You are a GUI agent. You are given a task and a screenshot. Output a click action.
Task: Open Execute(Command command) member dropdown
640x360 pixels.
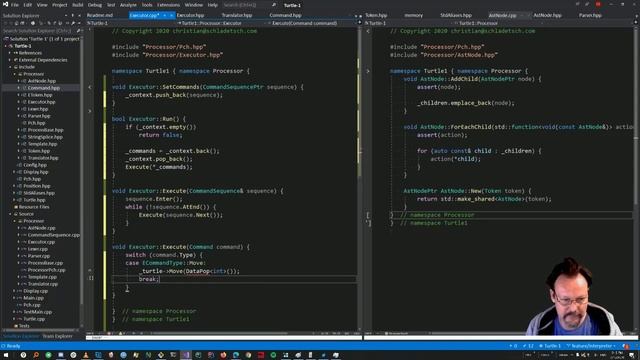(x=312, y=23)
